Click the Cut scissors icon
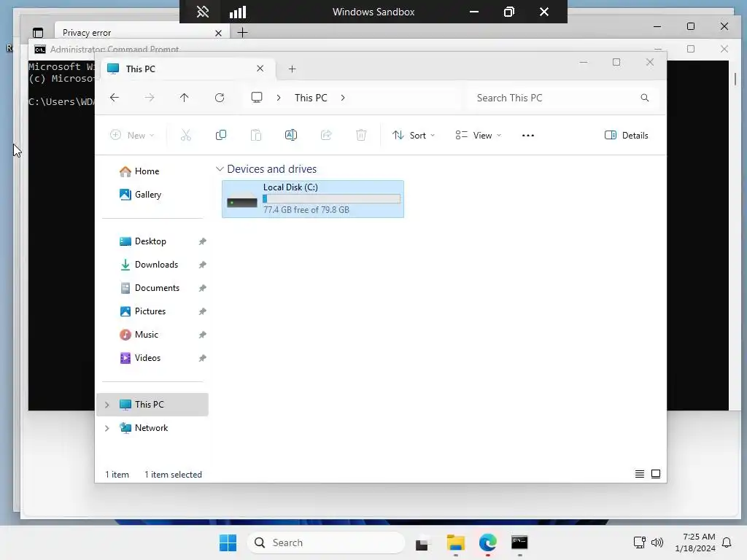 coord(186,135)
